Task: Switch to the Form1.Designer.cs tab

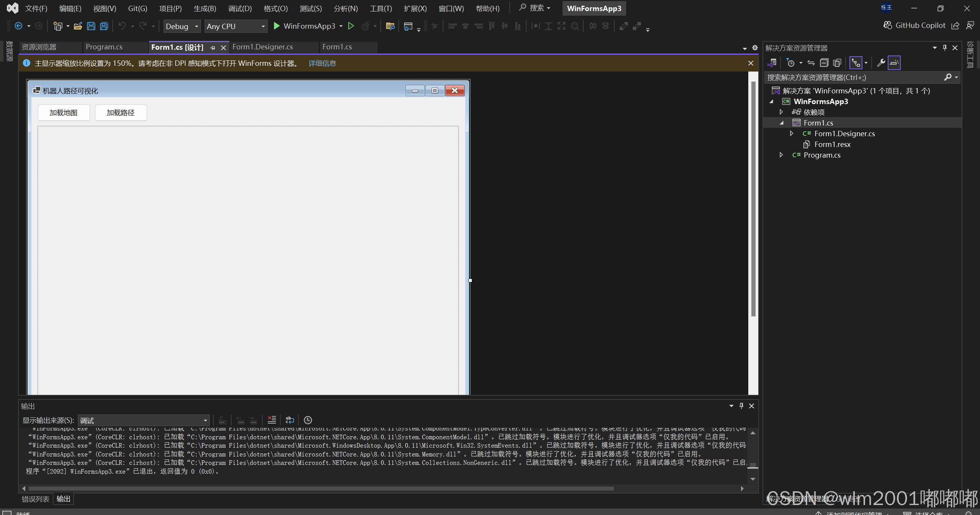Action: click(x=263, y=47)
